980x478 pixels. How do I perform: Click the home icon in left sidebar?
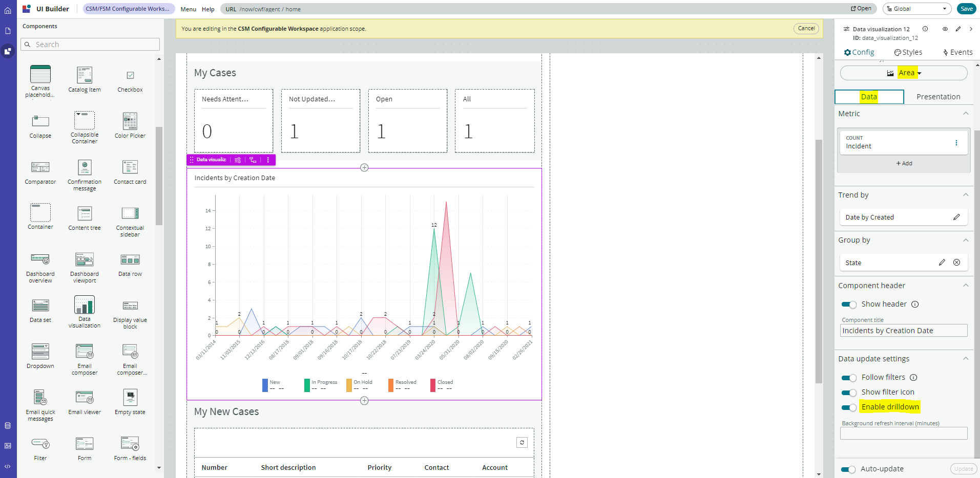[x=8, y=10]
